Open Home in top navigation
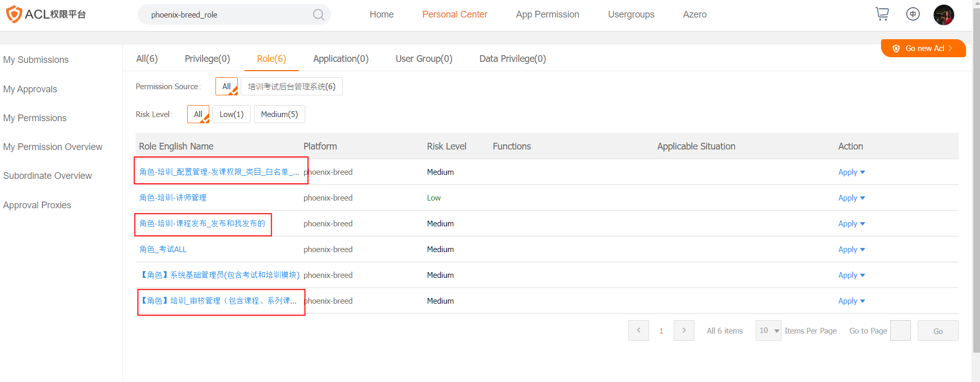The height and width of the screenshot is (382, 980). click(x=381, y=14)
